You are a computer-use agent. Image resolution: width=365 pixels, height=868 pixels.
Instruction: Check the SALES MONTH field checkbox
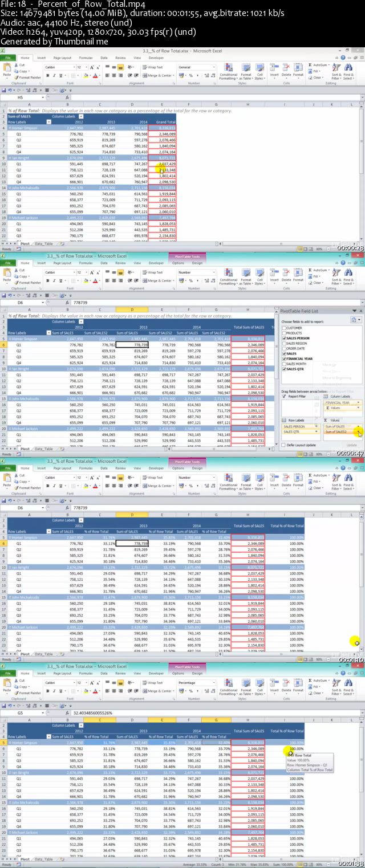284,364
